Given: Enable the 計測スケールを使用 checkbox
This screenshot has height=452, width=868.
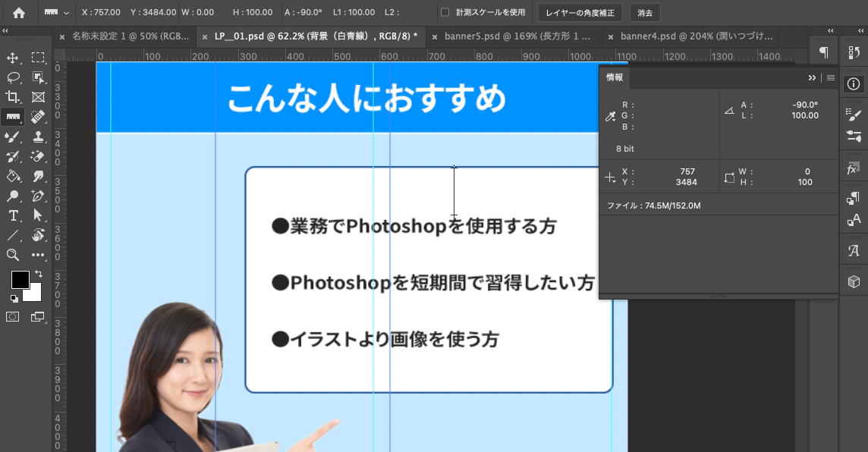Looking at the screenshot, I should tap(445, 12).
